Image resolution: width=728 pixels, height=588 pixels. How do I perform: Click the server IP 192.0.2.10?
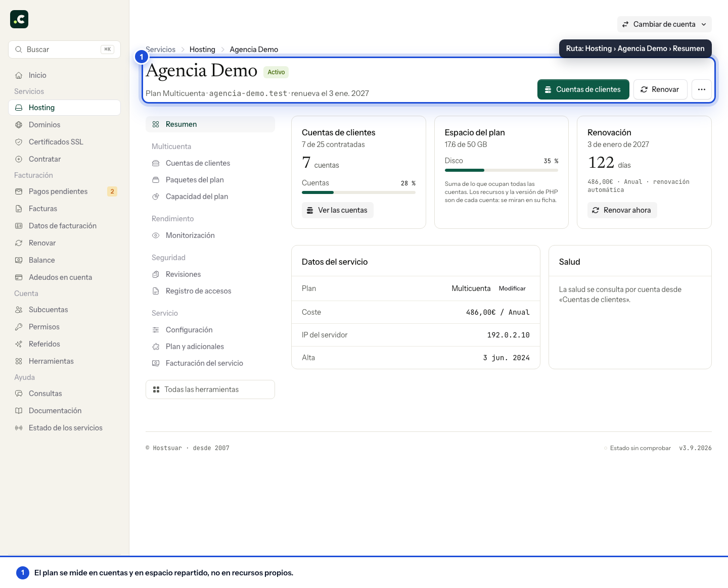pos(509,335)
